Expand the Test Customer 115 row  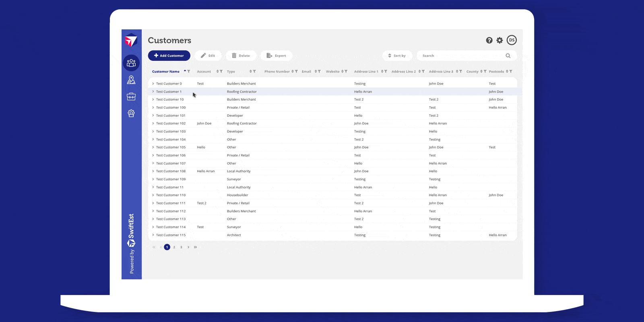coord(153,235)
